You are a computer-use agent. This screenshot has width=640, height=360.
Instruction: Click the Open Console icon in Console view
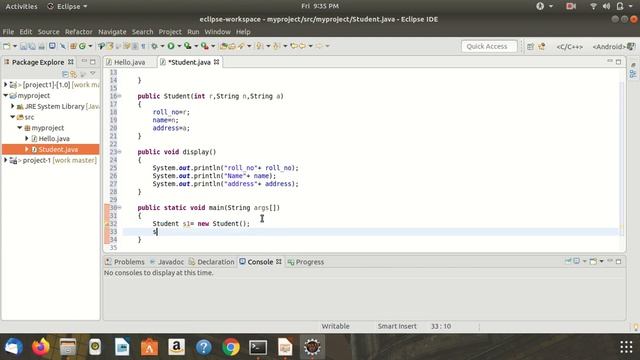coord(593,261)
